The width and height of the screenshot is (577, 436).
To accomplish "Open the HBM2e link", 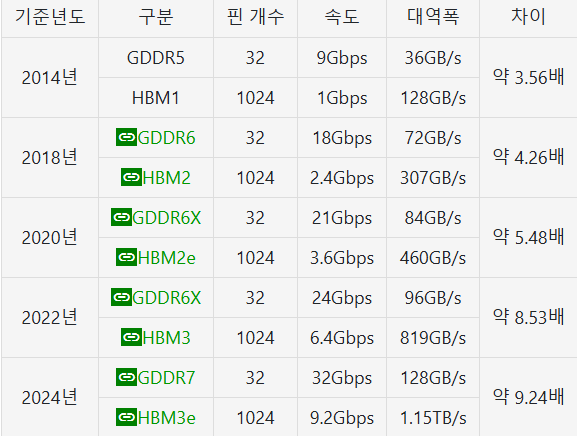I will click(156, 258).
